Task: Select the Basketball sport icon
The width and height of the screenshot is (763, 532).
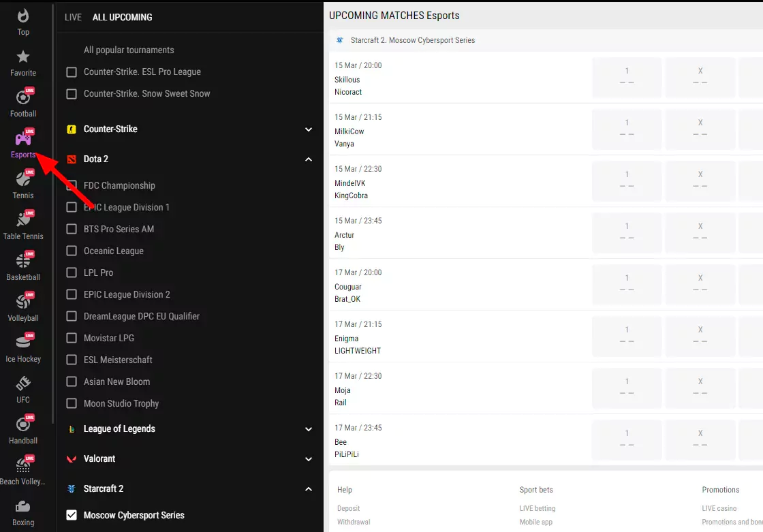Action: [x=23, y=262]
